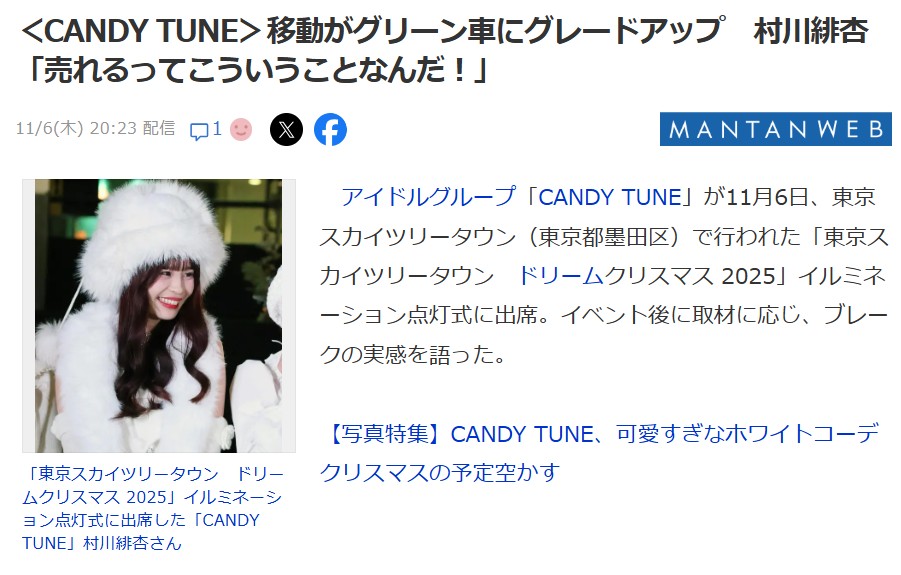The width and height of the screenshot is (901, 575).
Task: Click the comment count number 1
Action: pyautogui.click(x=217, y=129)
